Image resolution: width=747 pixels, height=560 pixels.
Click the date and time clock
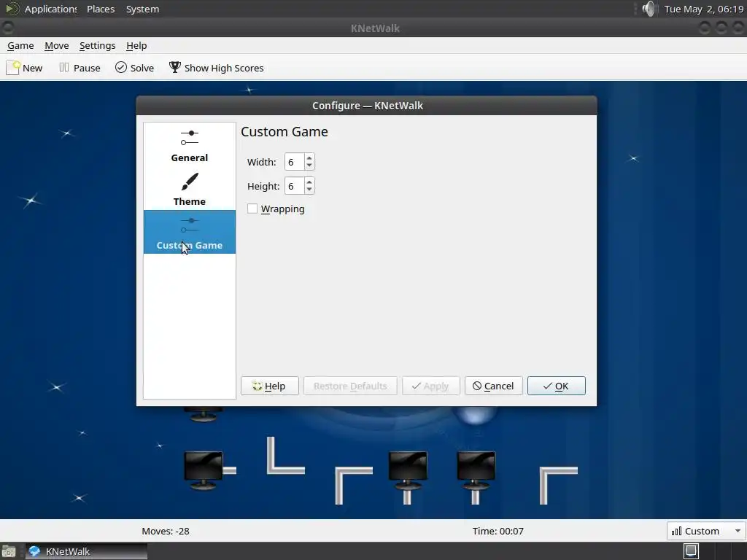pyautogui.click(x=704, y=9)
